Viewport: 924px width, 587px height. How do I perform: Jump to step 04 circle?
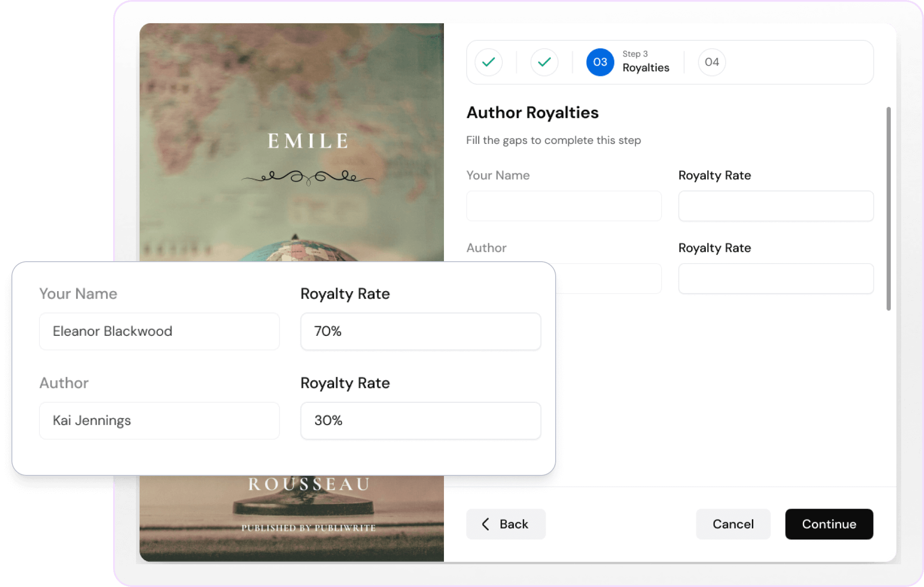[x=712, y=62]
